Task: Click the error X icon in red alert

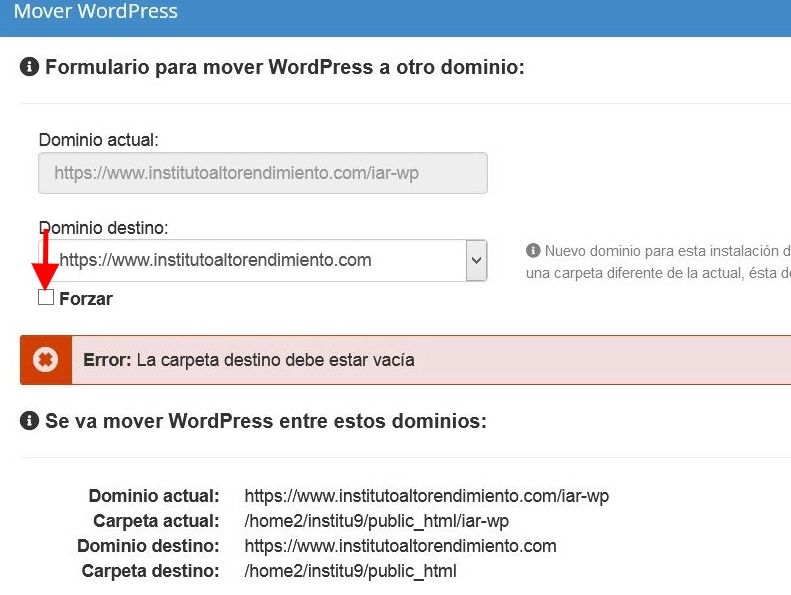Action: (x=45, y=360)
